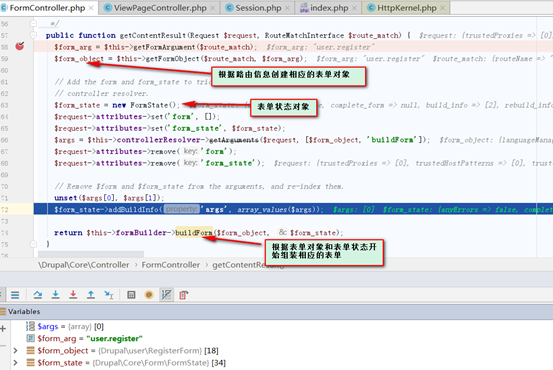Click the $form_state object icon
The image size is (553, 370).
coord(31,362)
